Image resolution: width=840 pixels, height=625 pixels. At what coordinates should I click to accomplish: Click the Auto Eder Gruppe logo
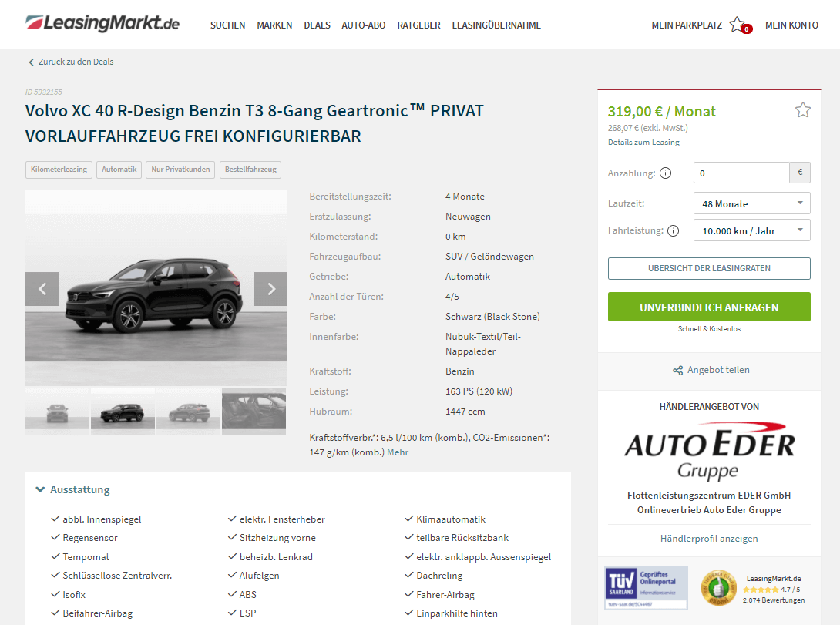click(709, 451)
